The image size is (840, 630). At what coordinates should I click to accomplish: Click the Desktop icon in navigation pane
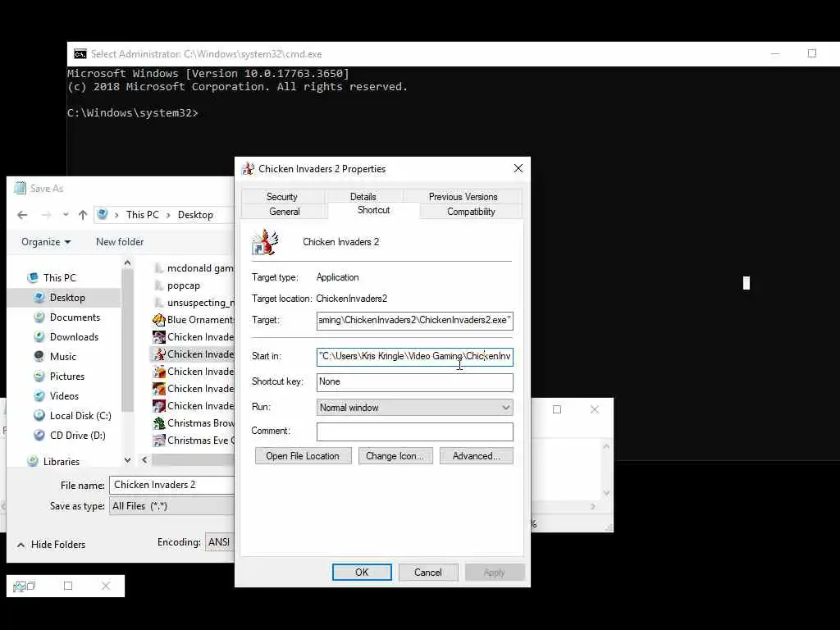coord(39,298)
